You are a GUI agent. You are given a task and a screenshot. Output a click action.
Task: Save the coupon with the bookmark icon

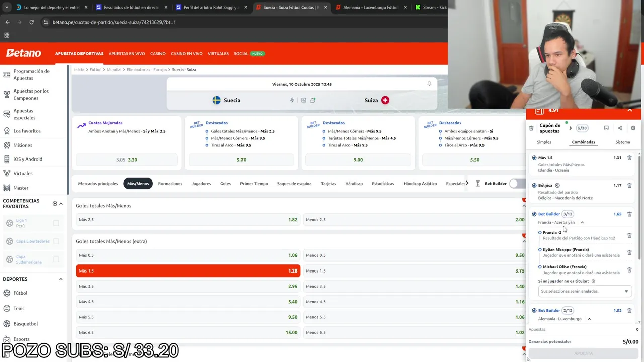[x=606, y=128]
